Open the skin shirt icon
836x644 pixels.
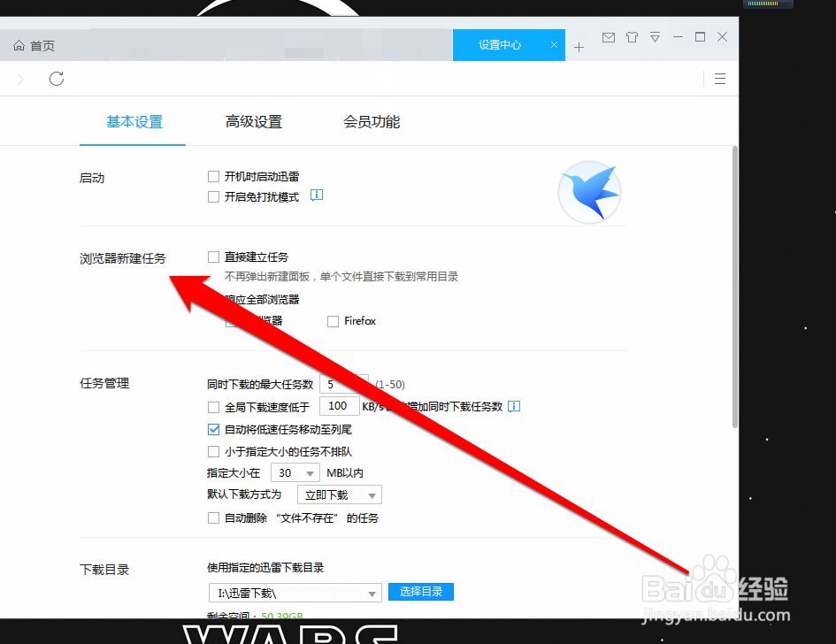click(632, 37)
